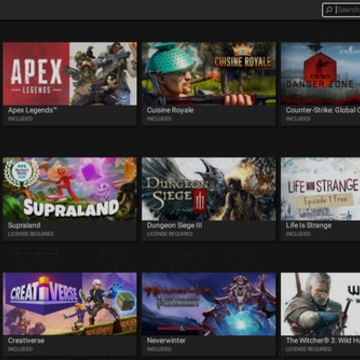
Task: Click the 'Supraland' title below its image
Action: click(24, 226)
